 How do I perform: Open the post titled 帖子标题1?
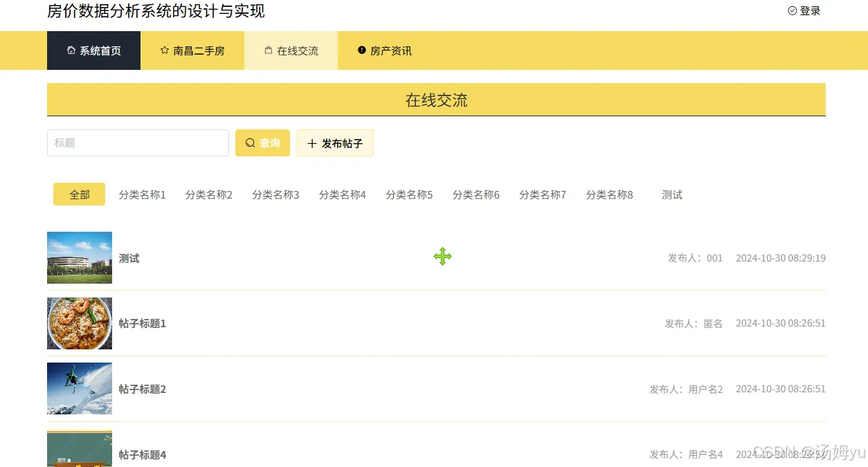pos(143,323)
